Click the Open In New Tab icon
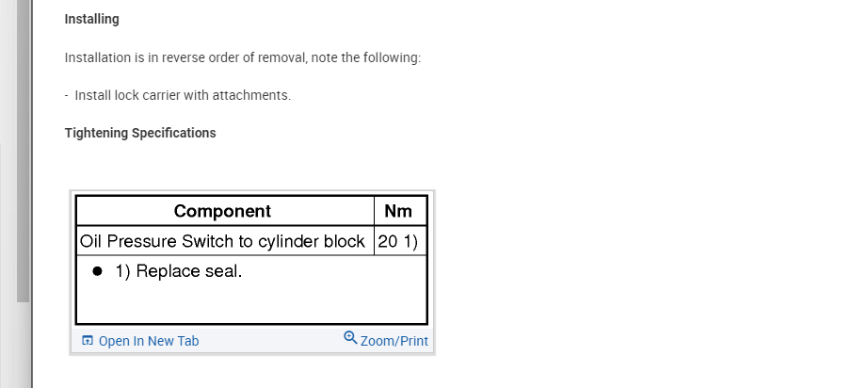 click(88, 341)
